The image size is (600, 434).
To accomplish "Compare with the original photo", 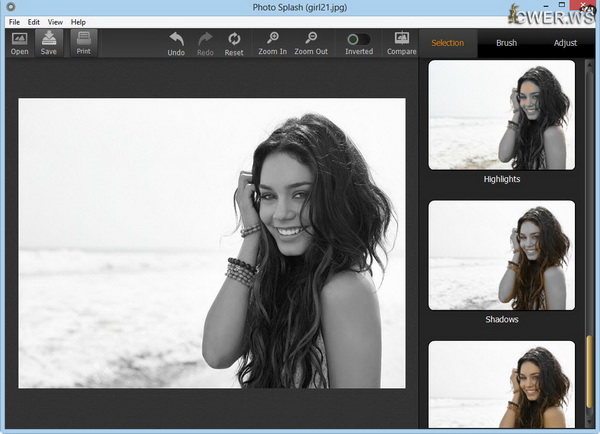I will [401, 44].
